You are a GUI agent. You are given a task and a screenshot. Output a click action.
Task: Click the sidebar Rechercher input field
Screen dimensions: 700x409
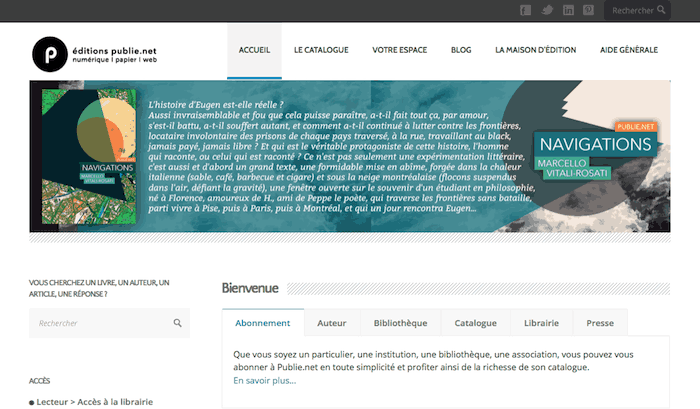click(x=109, y=323)
